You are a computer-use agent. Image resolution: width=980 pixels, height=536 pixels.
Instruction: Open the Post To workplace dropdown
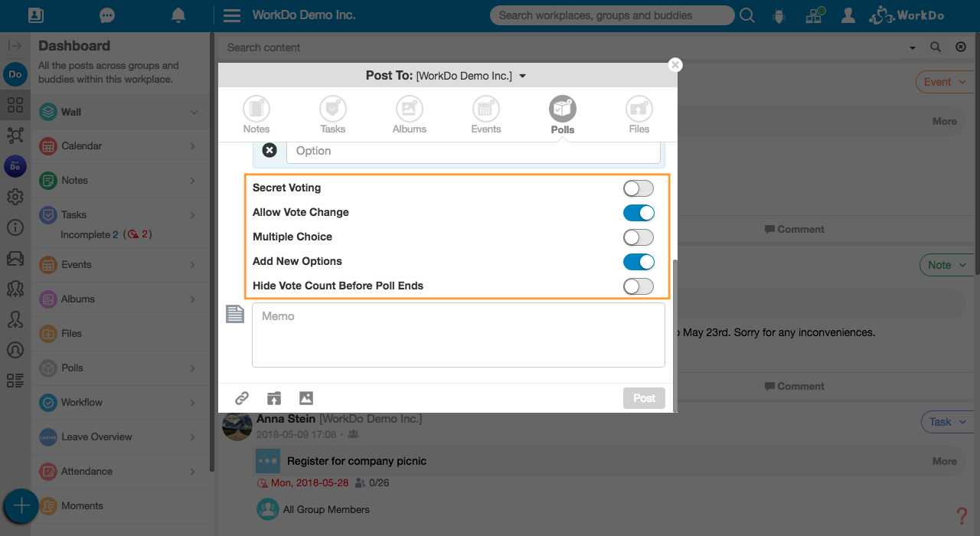click(x=523, y=77)
